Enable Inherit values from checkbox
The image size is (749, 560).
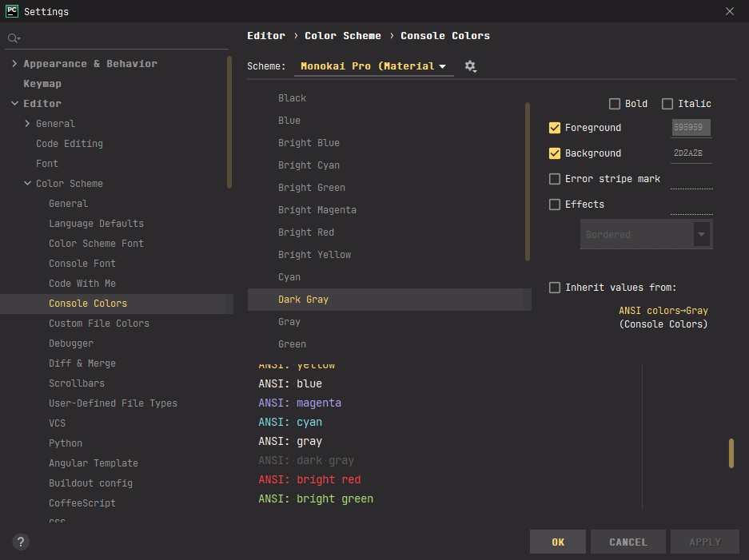click(555, 288)
